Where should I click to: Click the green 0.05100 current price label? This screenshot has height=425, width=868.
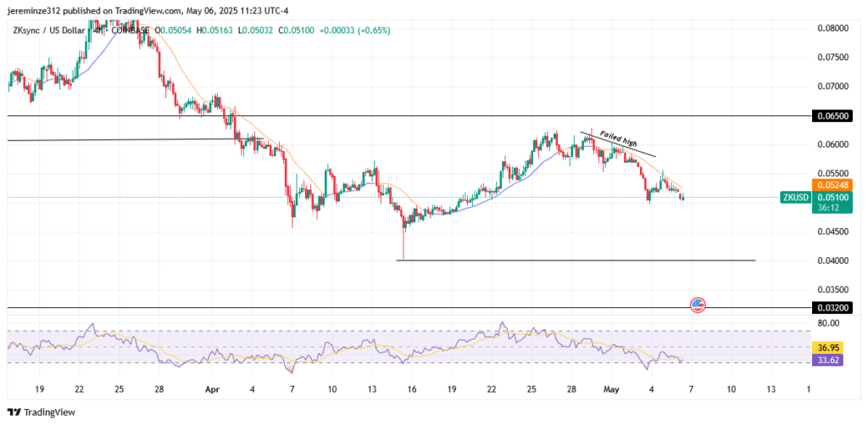click(x=832, y=197)
